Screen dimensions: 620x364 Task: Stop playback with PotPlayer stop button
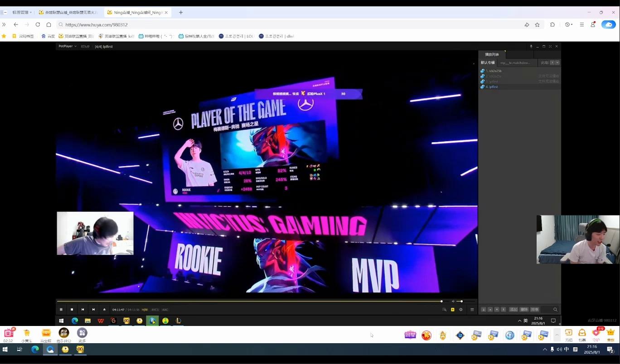click(x=72, y=310)
